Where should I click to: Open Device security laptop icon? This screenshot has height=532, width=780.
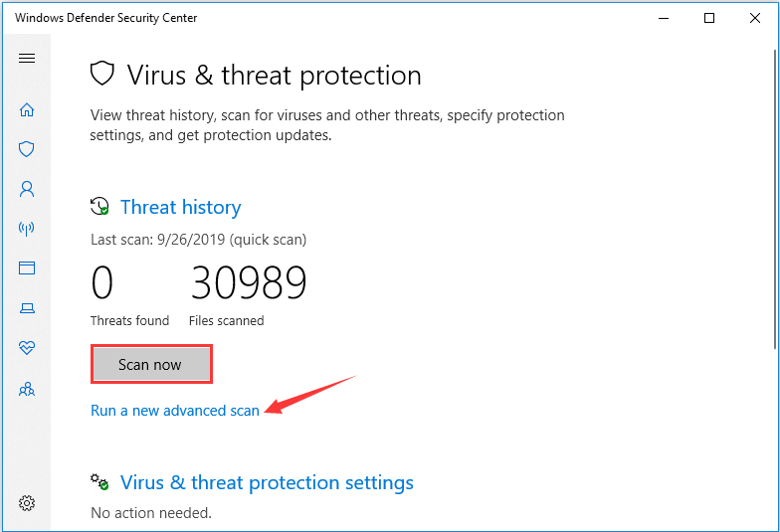pos(27,308)
